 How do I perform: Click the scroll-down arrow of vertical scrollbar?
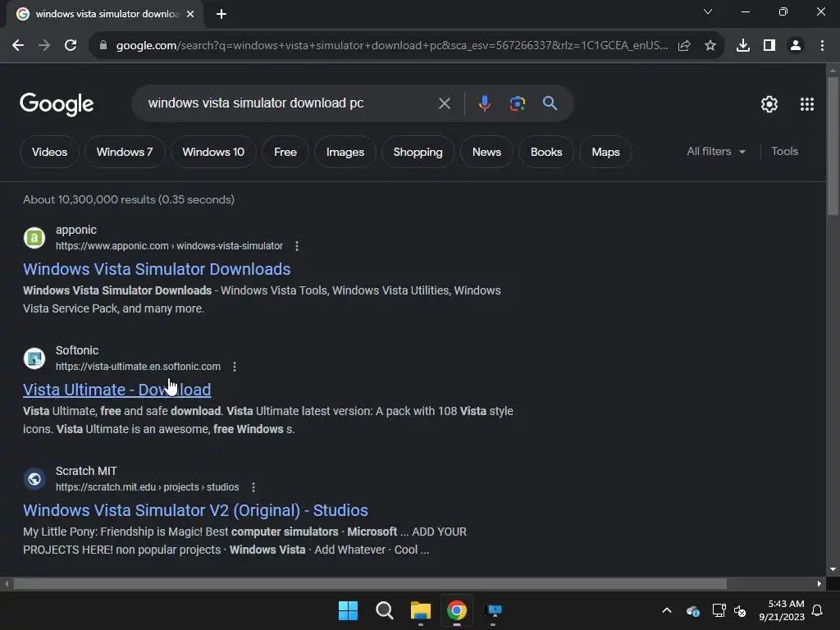point(833,569)
